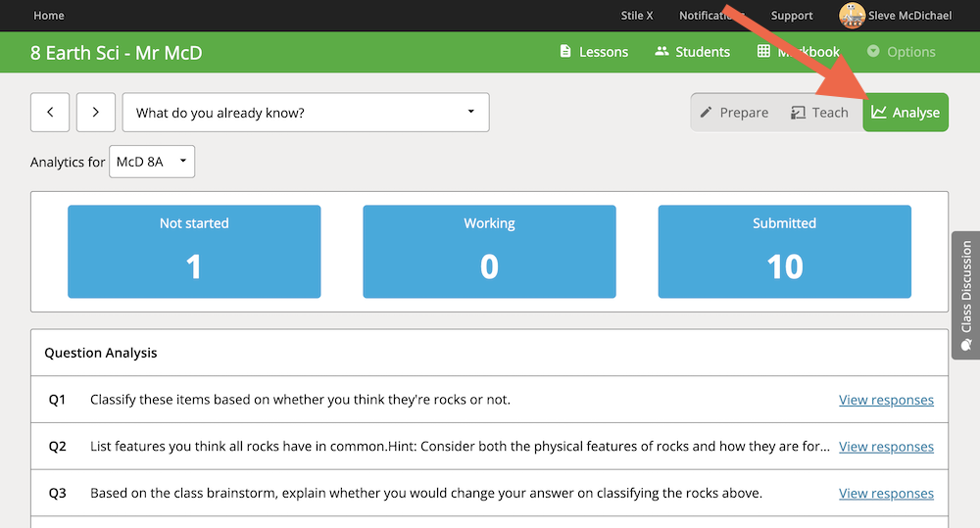Screen dimensions: 980x528
Task: View responses for Q3
Action: point(886,494)
